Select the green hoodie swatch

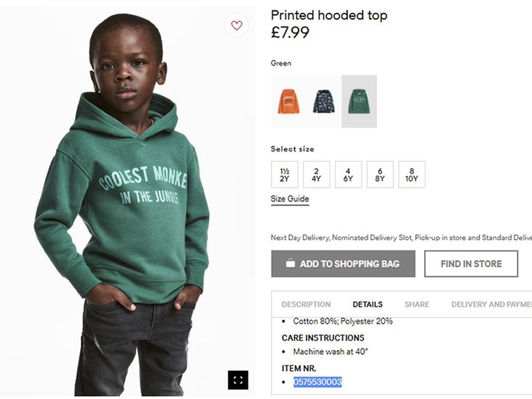click(x=359, y=101)
